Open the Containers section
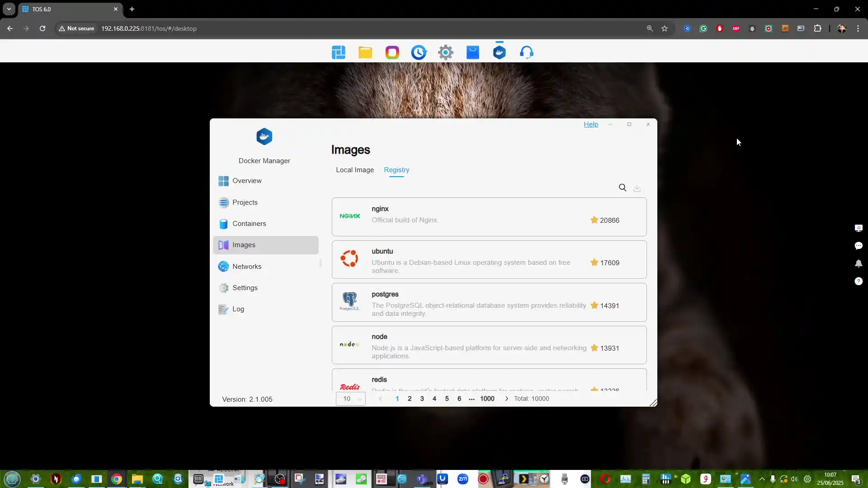Image resolution: width=868 pixels, height=488 pixels. 266,224
